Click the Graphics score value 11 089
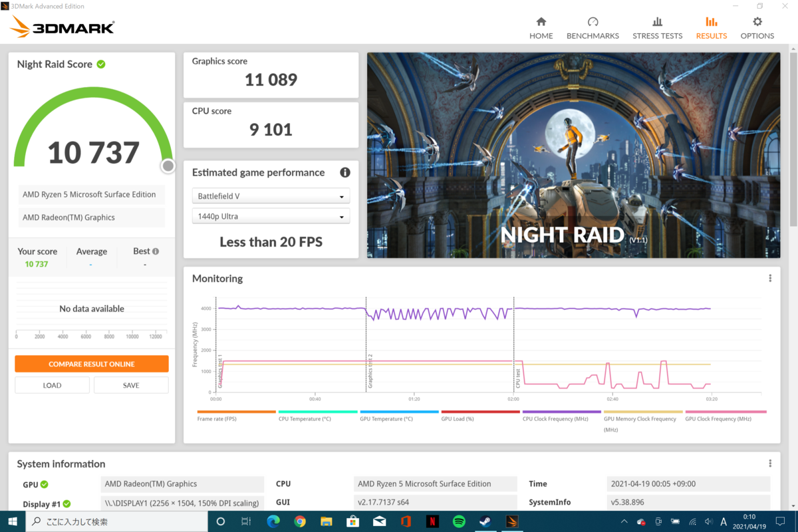 click(x=271, y=80)
